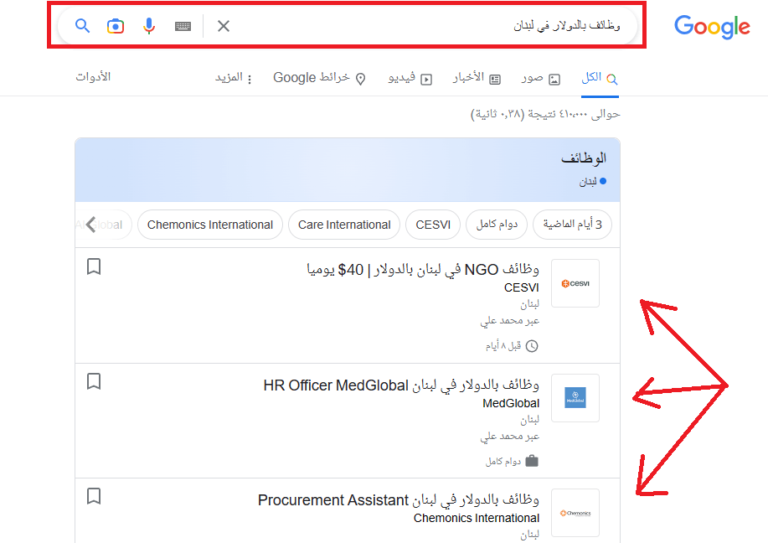The image size is (768, 543).
Task: Go to Google homepage via logo
Action: 711,27
